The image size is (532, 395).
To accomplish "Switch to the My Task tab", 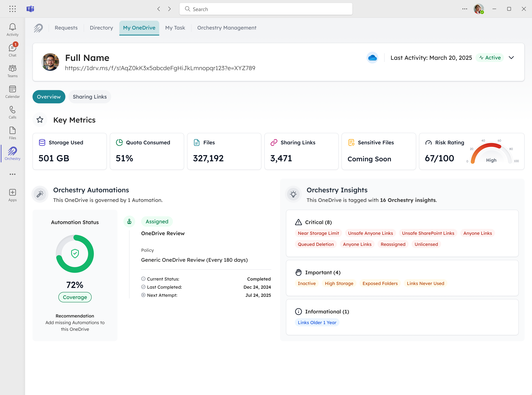I will coord(175,28).
